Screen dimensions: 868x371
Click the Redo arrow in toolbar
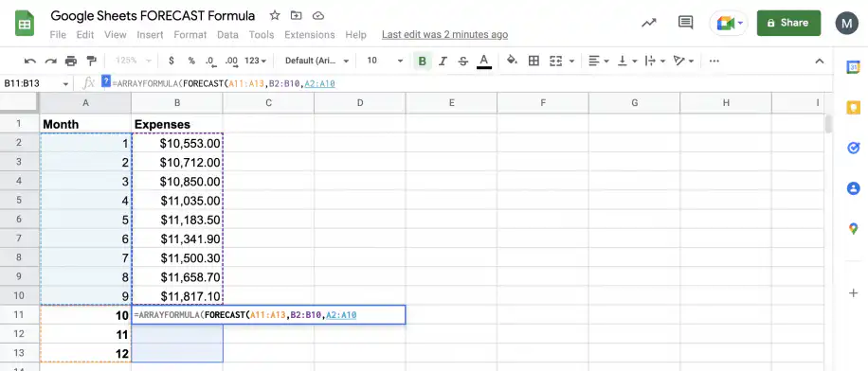click(x=51, y=61)
